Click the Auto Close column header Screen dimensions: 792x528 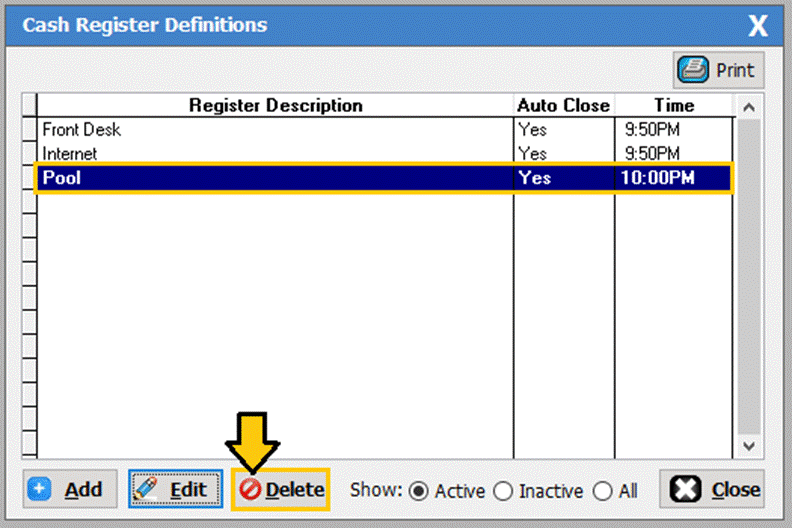(563, 105)
